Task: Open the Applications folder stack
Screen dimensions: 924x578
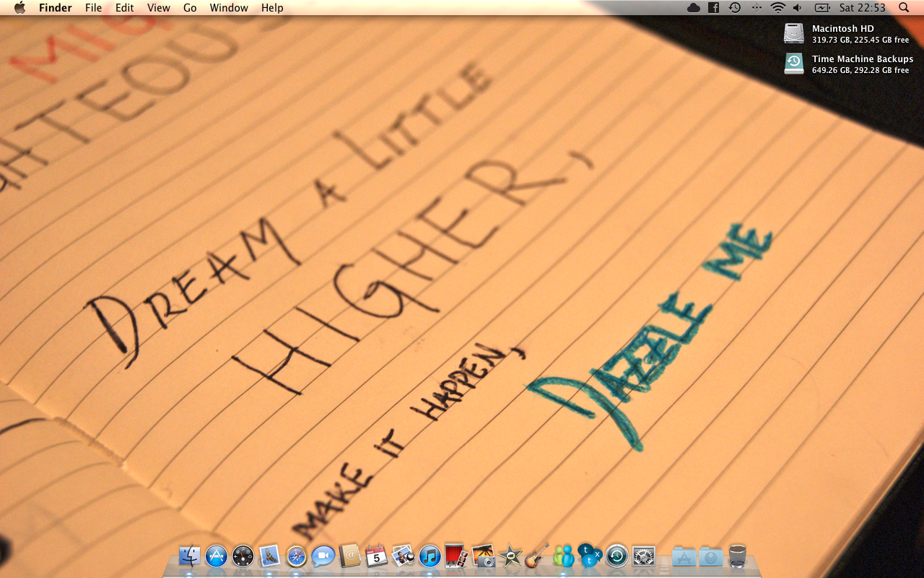Action: point(684,556)
